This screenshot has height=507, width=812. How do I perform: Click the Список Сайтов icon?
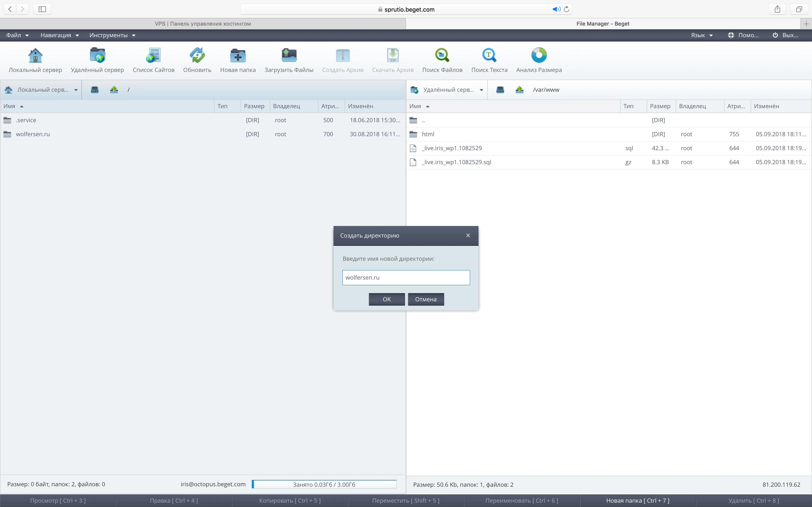(153, 56)
